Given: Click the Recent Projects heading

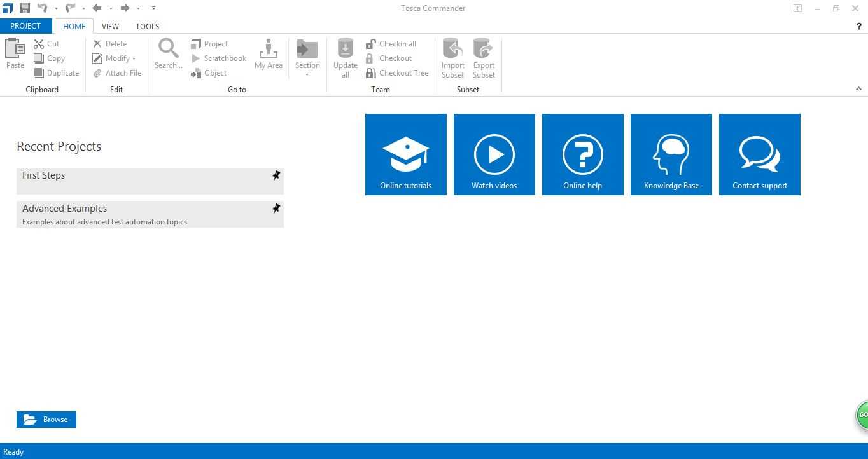Looking at the screenshot, I should [59, 146].
